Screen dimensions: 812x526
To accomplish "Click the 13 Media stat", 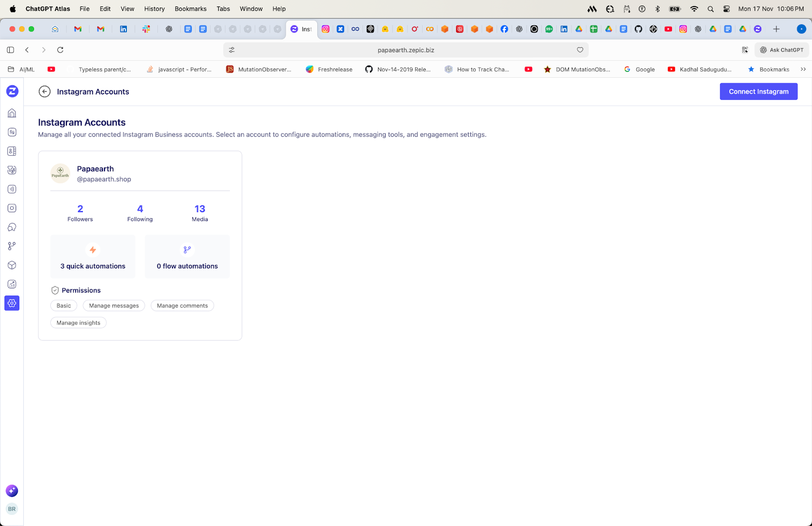I will pyautogui.click(x=200, y=213).
